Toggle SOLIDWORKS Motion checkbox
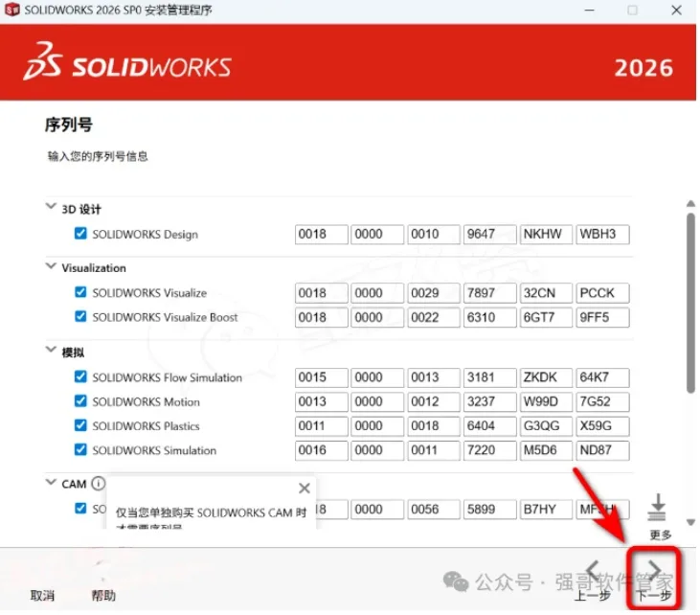The height and width of the screenshot is (615, 700). (x=80, y=400)
